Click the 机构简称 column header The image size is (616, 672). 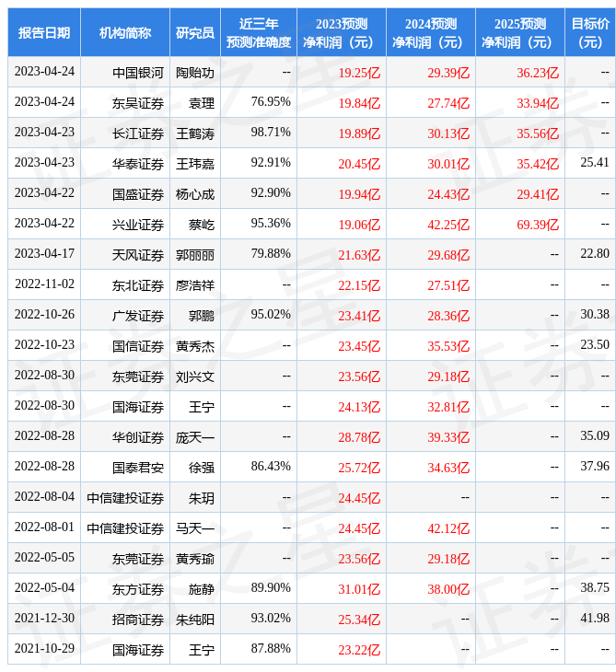[125, 32]
